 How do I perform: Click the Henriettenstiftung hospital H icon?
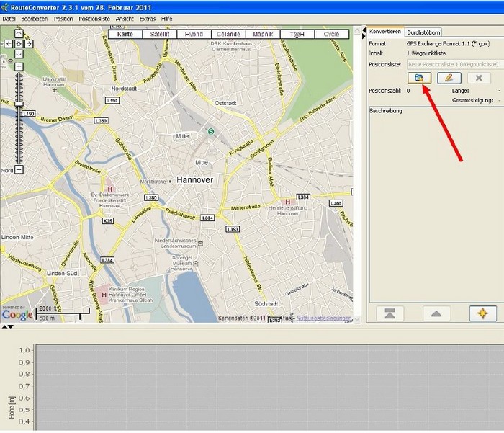pyautogui.click(x=288, y=202)
